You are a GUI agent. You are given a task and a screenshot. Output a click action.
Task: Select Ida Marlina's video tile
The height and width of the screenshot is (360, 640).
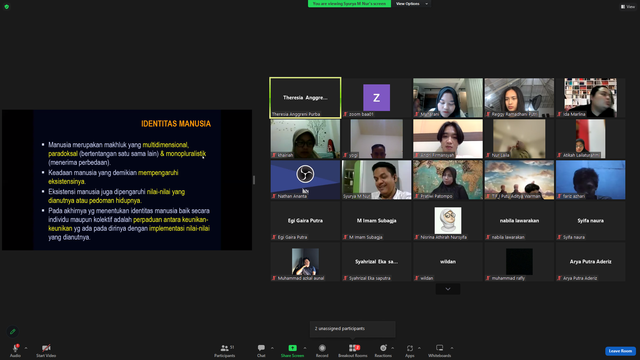(591, 98)
